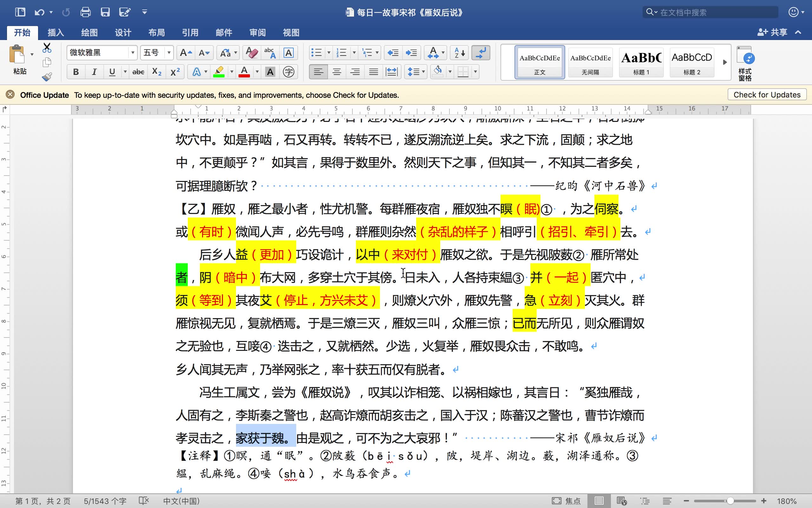Click the spelling check icon in status bar
This screenshot has width=812, height=508.
click(x=144, y=501)
